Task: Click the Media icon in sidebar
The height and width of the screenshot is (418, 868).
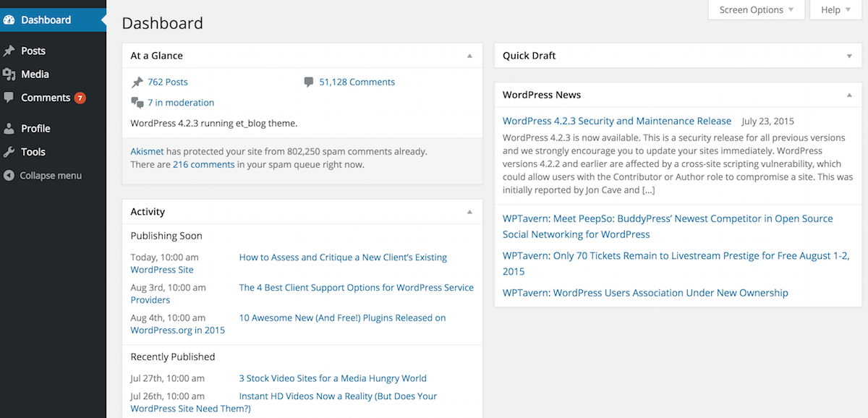Action: point(9,74)
